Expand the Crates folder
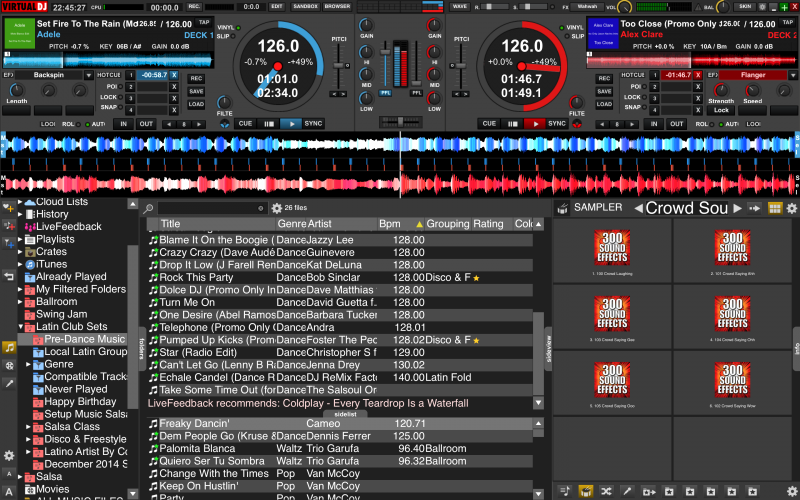Viewport: 800px width, 500px height. 20,252
